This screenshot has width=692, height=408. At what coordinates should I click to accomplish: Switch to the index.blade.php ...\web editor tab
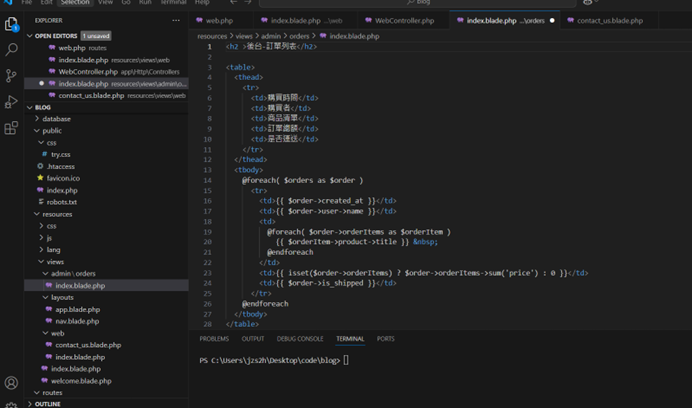(x=306, y=21)
